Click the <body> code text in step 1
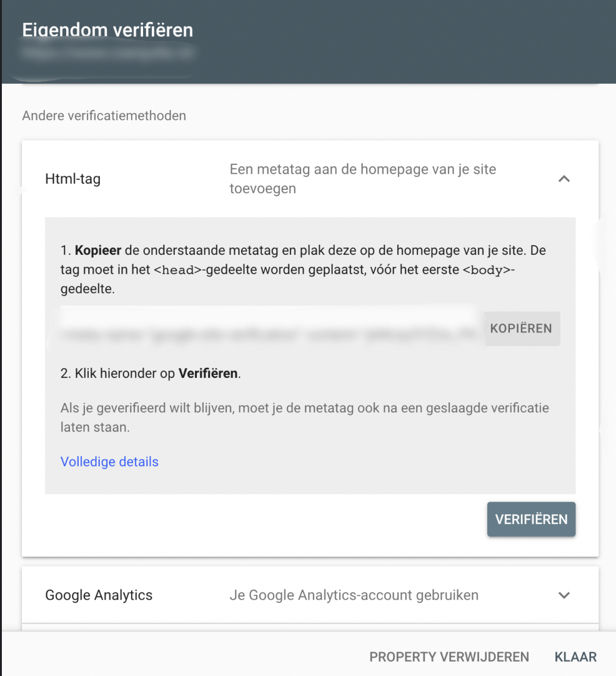 click(x=486, y=270)
